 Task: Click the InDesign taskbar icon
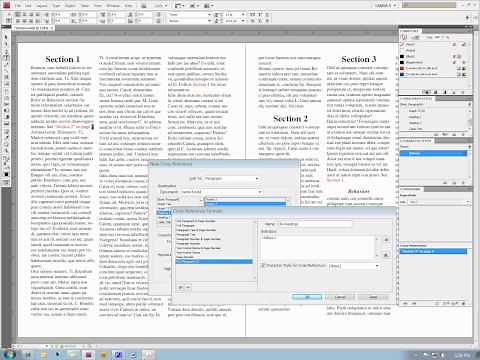click(88, 354)
